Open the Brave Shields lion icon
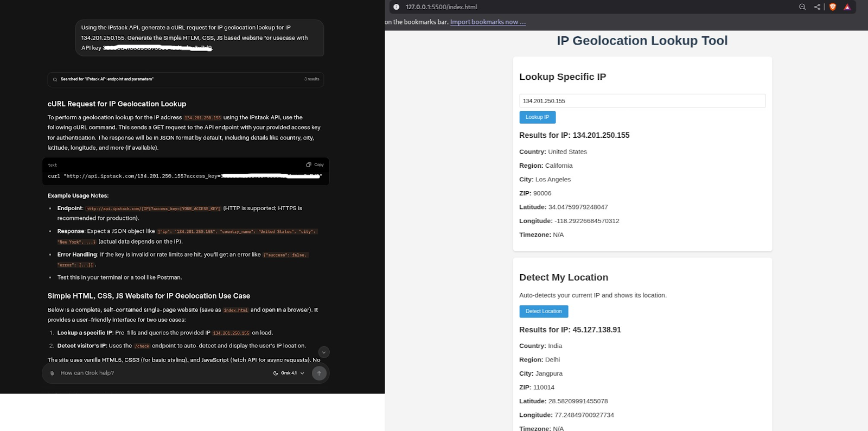Screen dimensions: 868x431 pyautogui.click(x=833, y=7)
